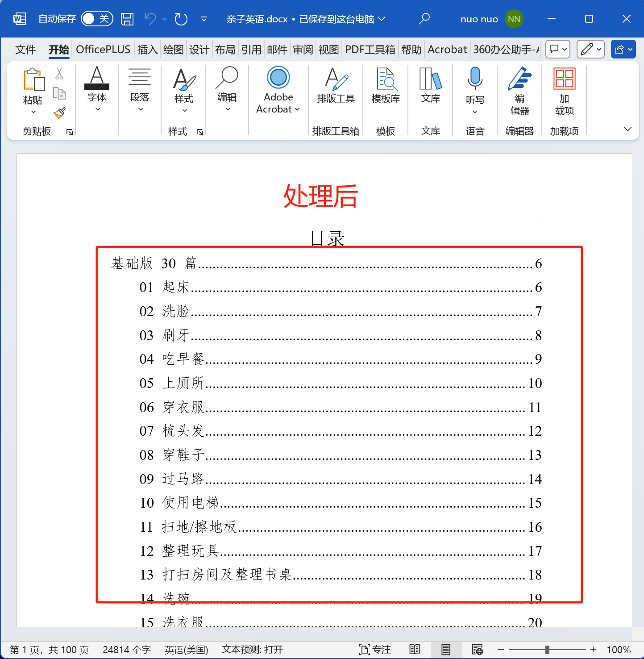Image resolution: width=644 pixels, height=659 pixels.
Task: Click the 04 吃早餐 TOC entry
Action: [x=341, y=359]
